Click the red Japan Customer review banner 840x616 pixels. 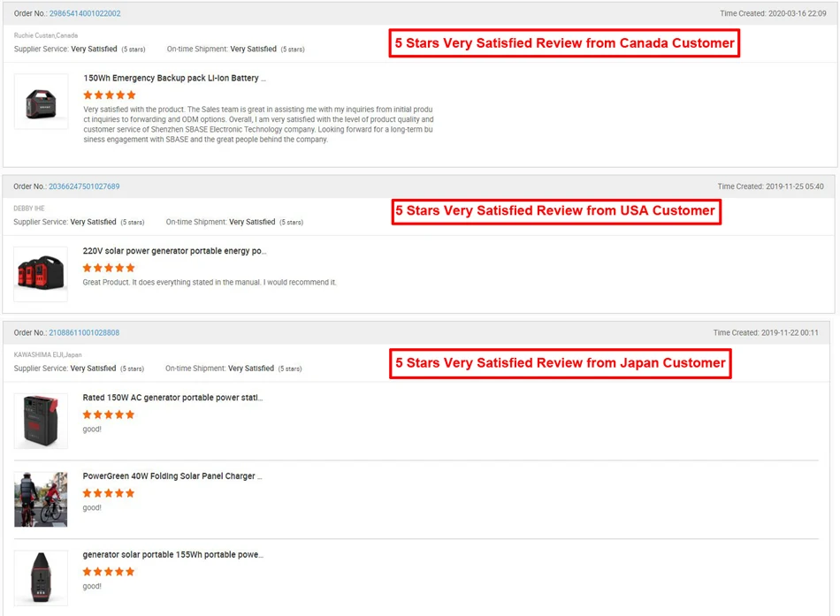[561, 363]
